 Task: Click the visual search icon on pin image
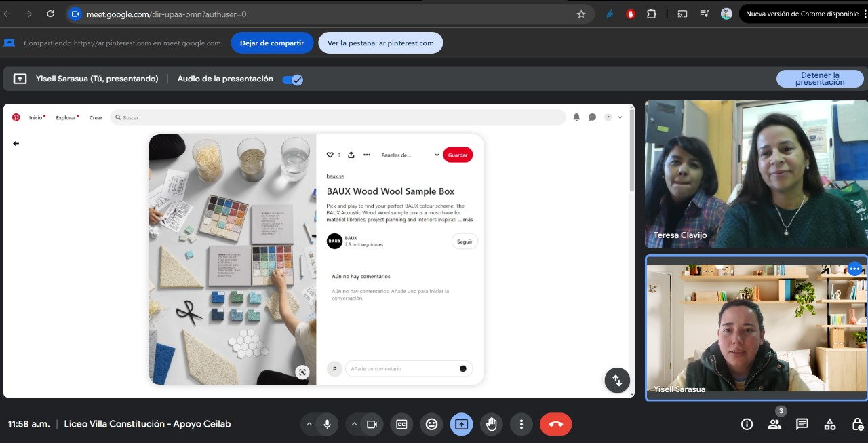tap(302, 372)
